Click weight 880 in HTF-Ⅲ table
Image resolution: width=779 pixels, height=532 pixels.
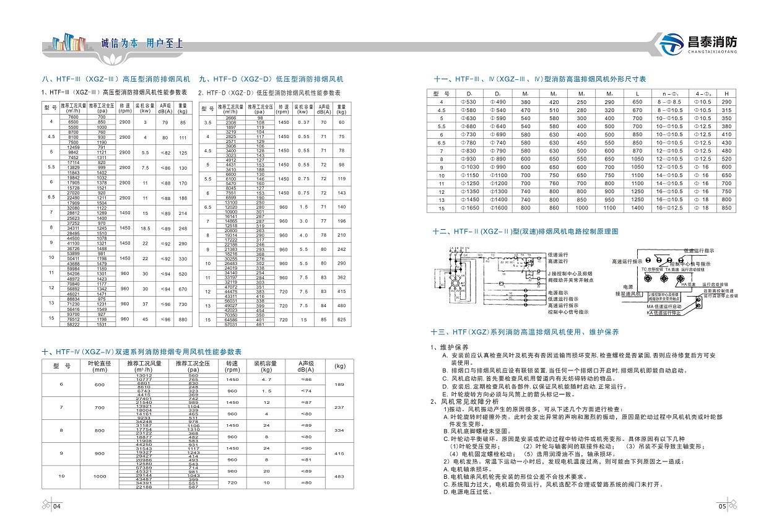click(x=183, y=319)
